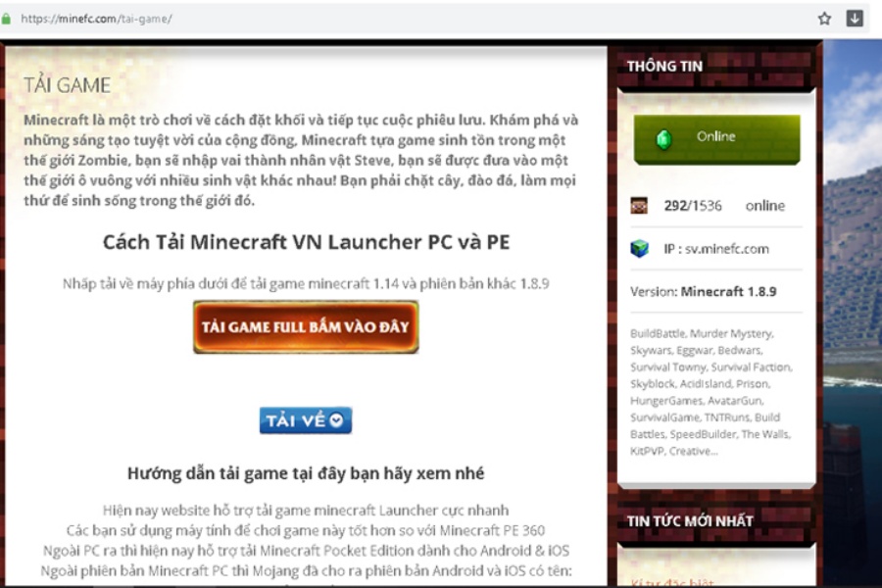Viewport: 882px width, 588px height.
Task: Bookmark this page with the star icon
Action: click(824, 19)
